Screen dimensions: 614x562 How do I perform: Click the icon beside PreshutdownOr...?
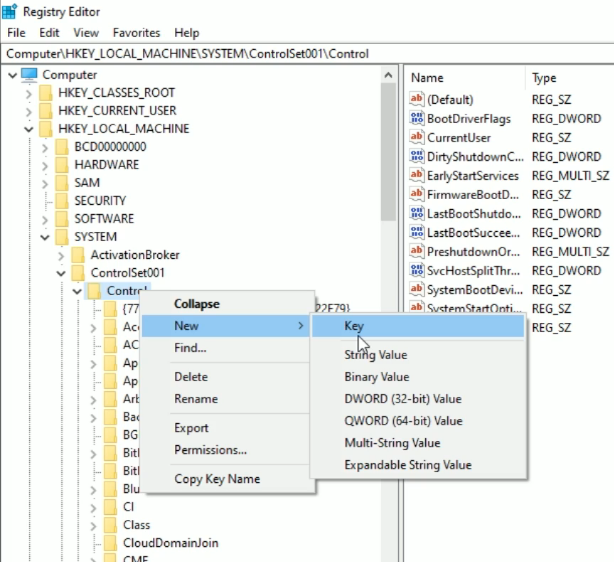pos(417,251)
